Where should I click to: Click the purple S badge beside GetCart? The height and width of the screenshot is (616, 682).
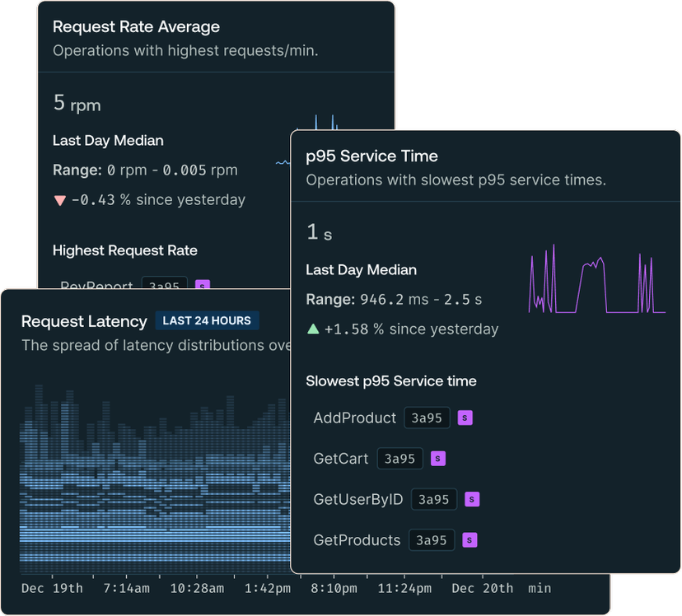(x=438, y=459)
